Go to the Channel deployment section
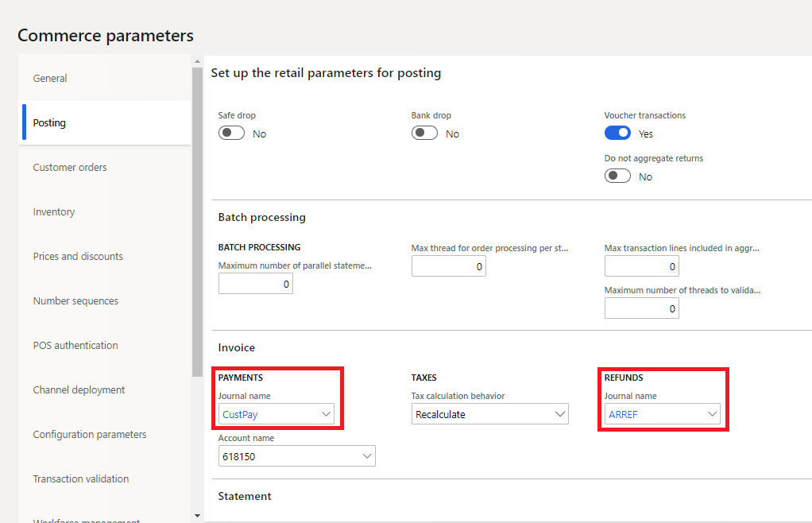 point(78,389)
